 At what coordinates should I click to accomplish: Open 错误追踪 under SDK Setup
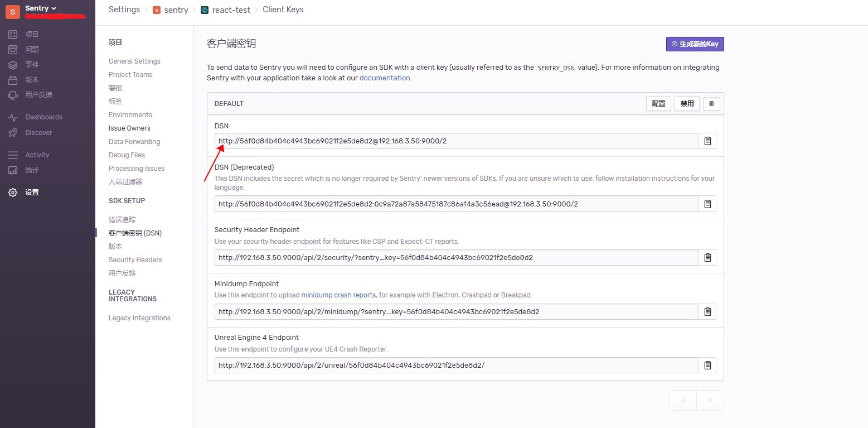pos(122,220)
